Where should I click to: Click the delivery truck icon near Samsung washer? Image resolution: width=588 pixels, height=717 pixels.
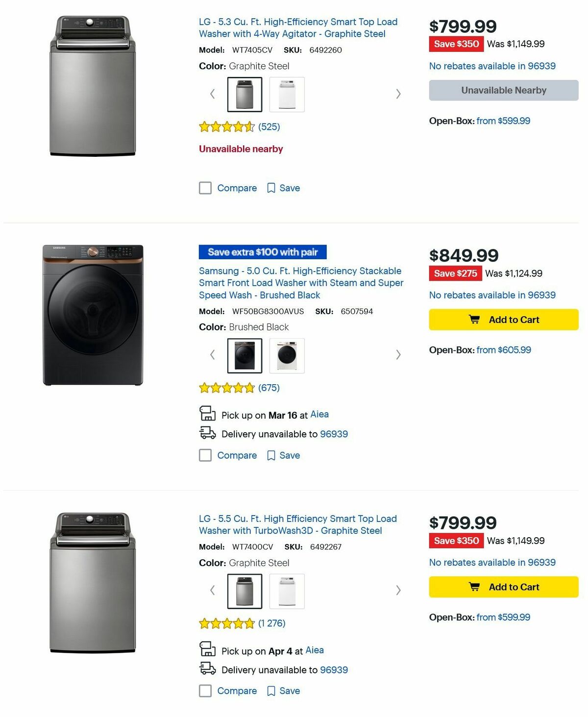(208, 433)
